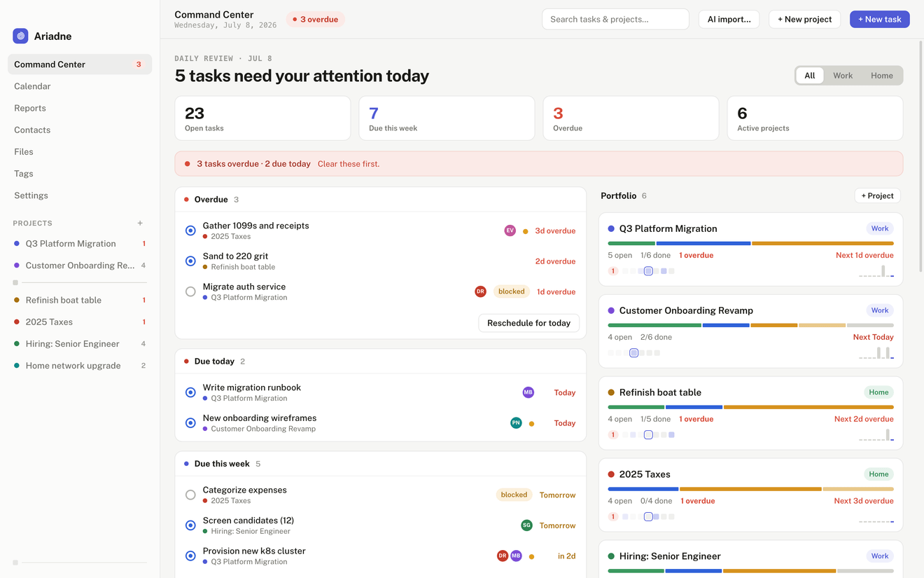
Task: Click the MB avatar on Write migration runbook
Action: click(528, 392)
